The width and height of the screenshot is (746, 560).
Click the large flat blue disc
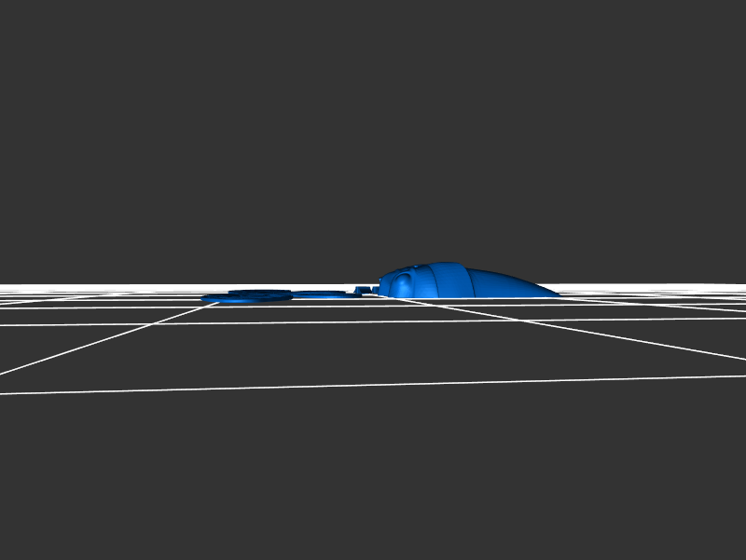tap(250, 297)
